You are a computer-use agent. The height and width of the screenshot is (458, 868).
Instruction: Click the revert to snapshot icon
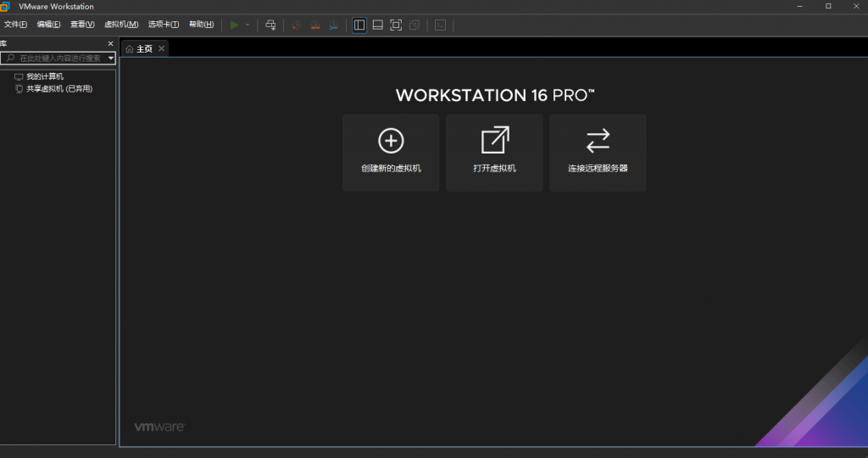click(x=315, y=25)
